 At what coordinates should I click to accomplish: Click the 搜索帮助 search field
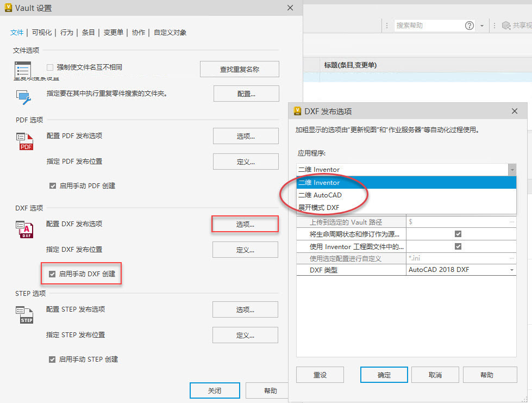coord(429,26)
